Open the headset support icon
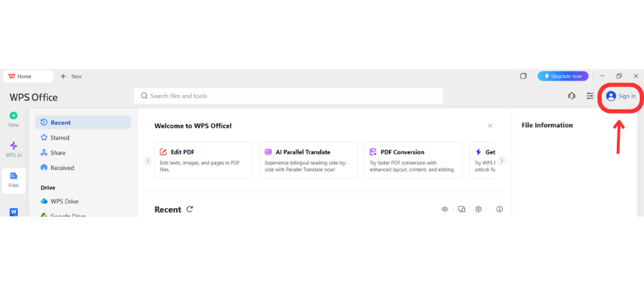 571,96
